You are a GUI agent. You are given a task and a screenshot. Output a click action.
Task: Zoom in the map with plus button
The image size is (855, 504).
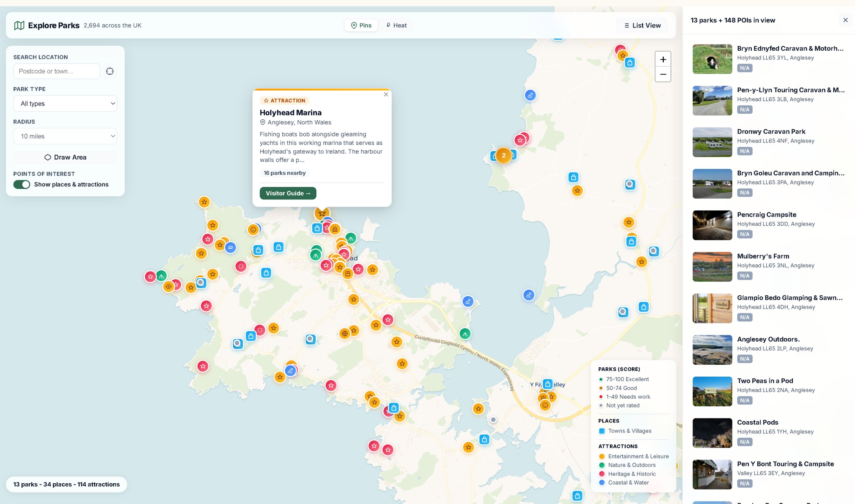click(x=663, y=59)
